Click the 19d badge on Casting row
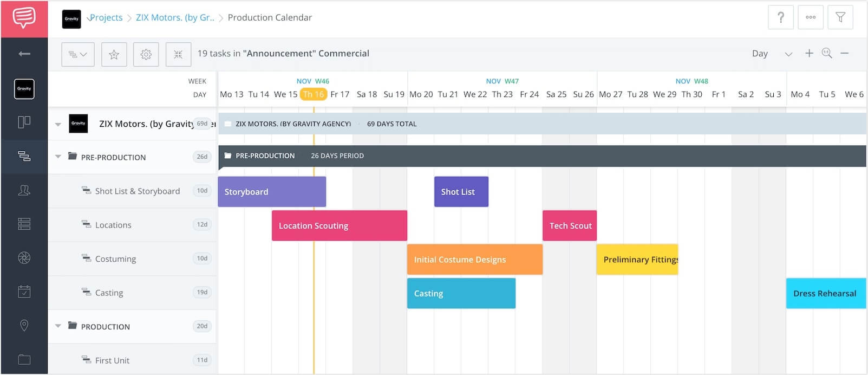The height and width of the screenshot is (375, 868). [x=202, y=292]
